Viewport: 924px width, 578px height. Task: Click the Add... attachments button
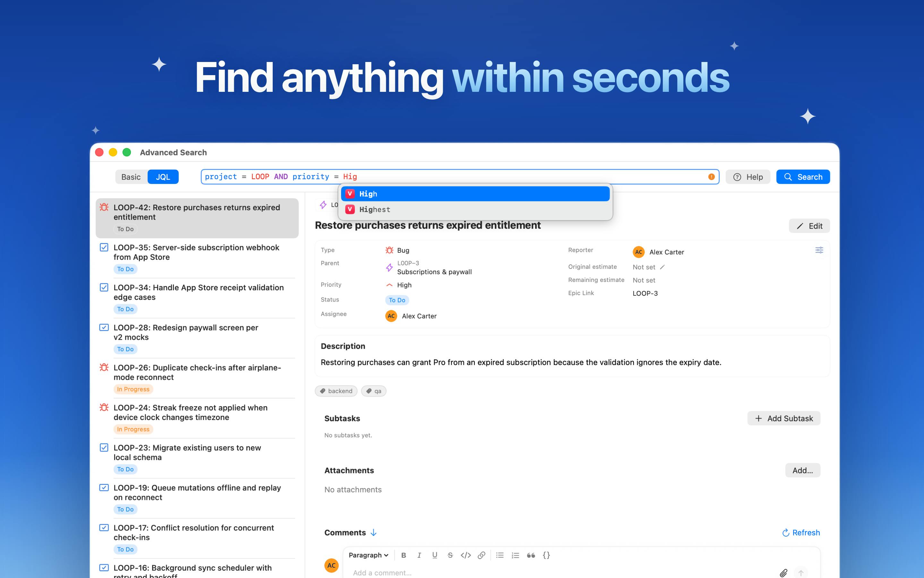point(803,470)
